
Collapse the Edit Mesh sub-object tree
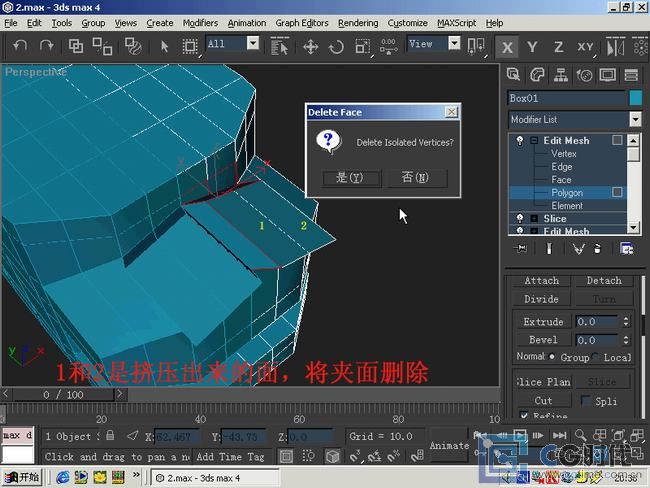click(534, 141)
